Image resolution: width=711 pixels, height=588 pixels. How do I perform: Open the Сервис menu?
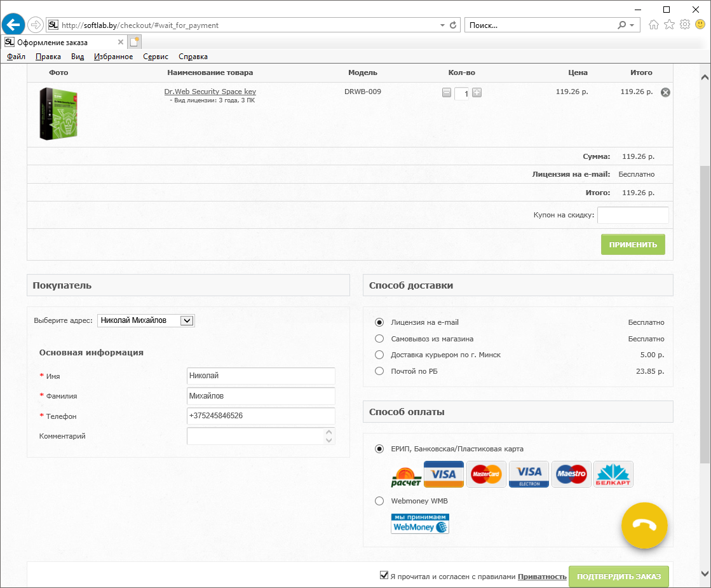(x=156, y=57)
